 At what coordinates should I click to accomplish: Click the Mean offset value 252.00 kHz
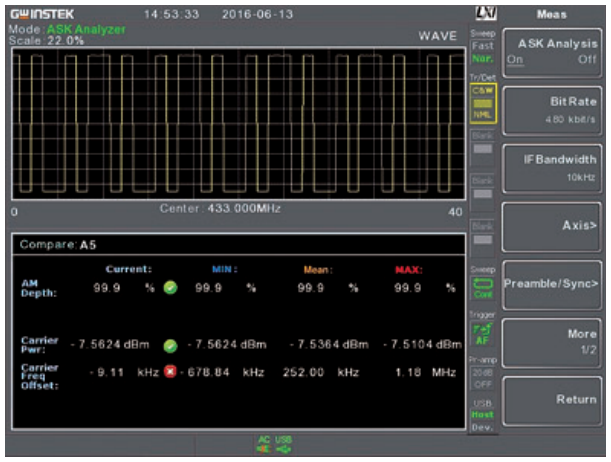[x=321, y=372]
